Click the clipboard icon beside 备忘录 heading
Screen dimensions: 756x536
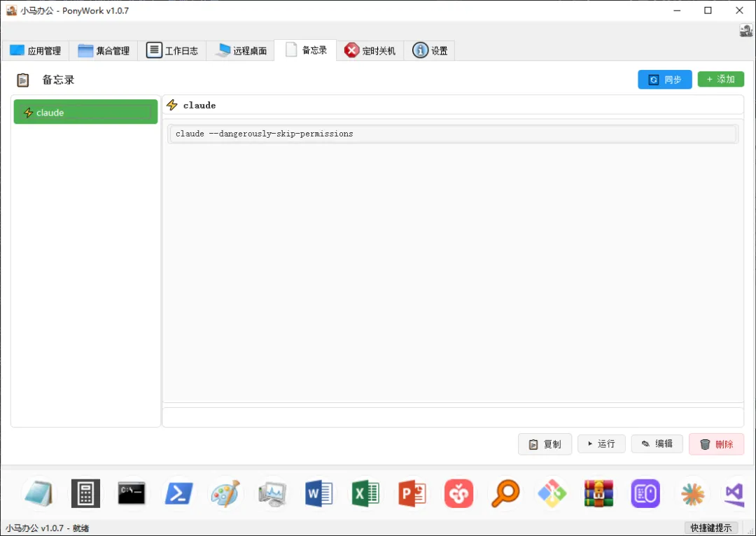(22, 80)
